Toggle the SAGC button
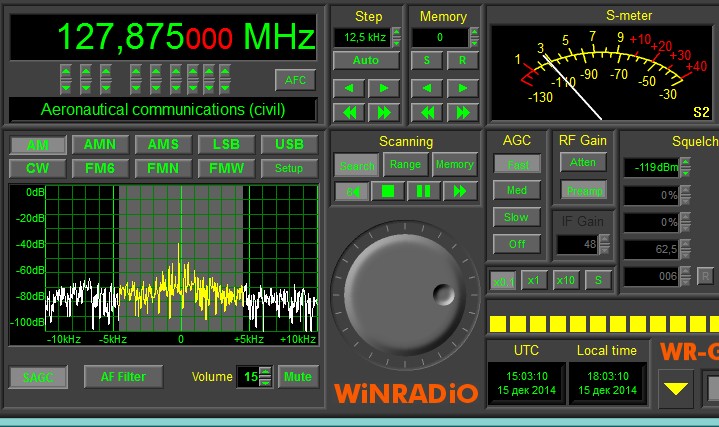 (x=39, y=377)
